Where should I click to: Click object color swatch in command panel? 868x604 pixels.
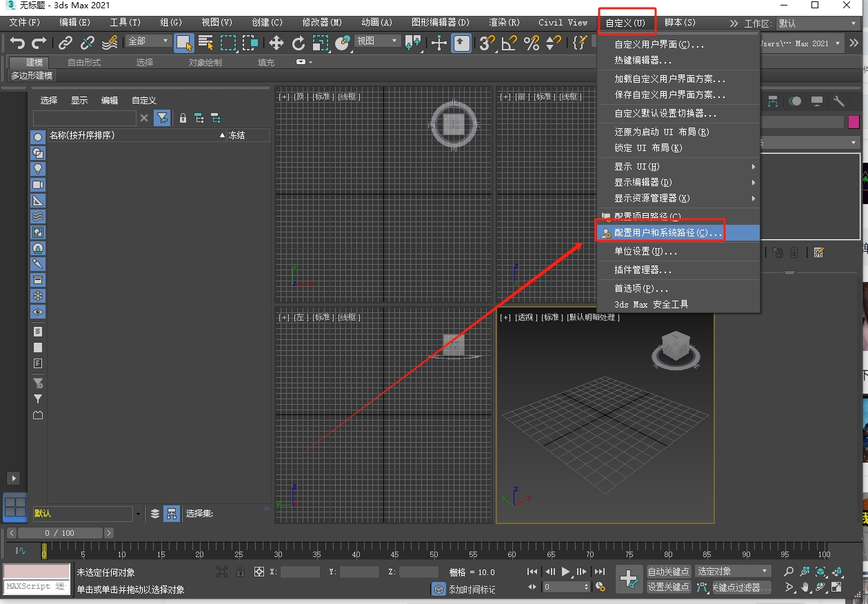854,122
